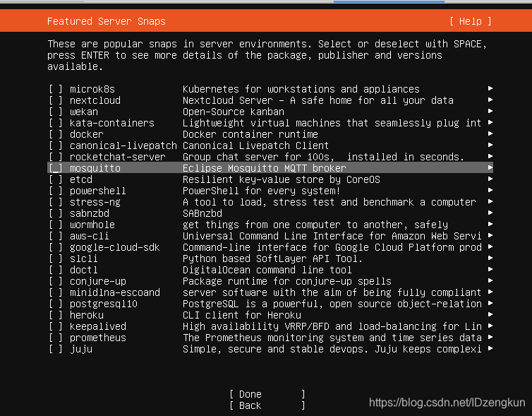Select 'CLI client for Heroku' description

coord(241,315)
